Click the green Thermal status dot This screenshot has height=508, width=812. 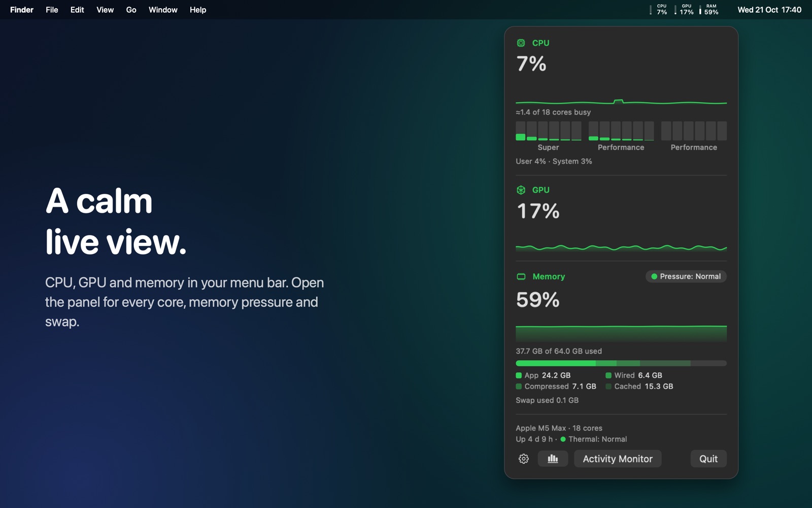(x=563, y=439)
